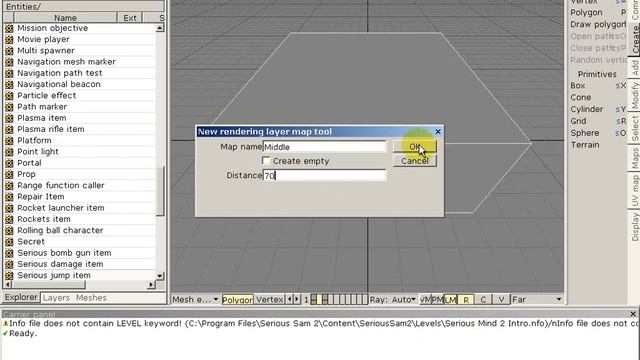Image resolution: width=640 pixels, height=360 pixels.
Task: Click the Secret entity icon
Action: [9, 242]
